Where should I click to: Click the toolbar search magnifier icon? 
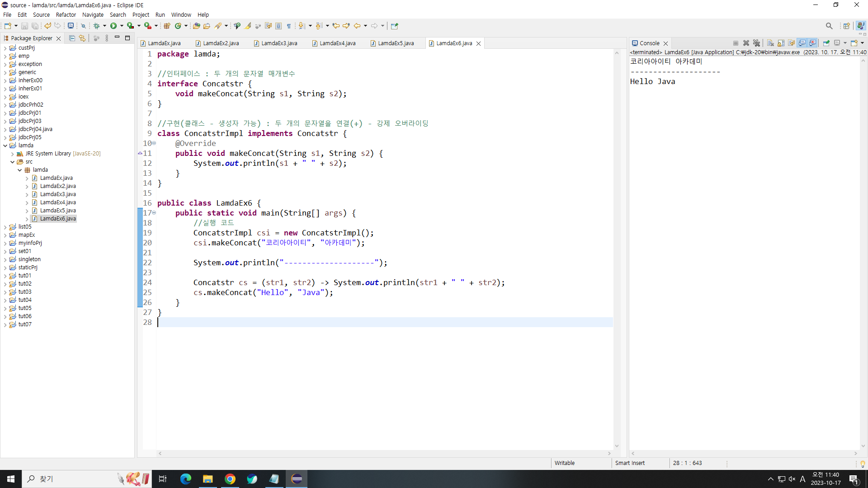[829, 26]
